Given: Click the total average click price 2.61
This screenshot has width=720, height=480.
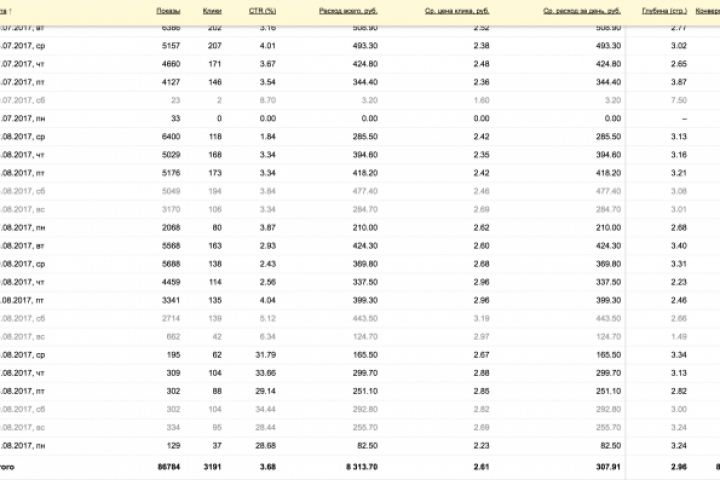Looking at the screenshot, I should click(480, 465).
